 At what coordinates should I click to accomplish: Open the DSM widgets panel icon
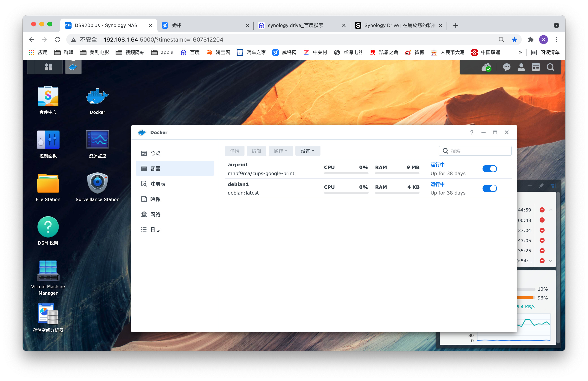pyautogui.click(x=536, y=67)
